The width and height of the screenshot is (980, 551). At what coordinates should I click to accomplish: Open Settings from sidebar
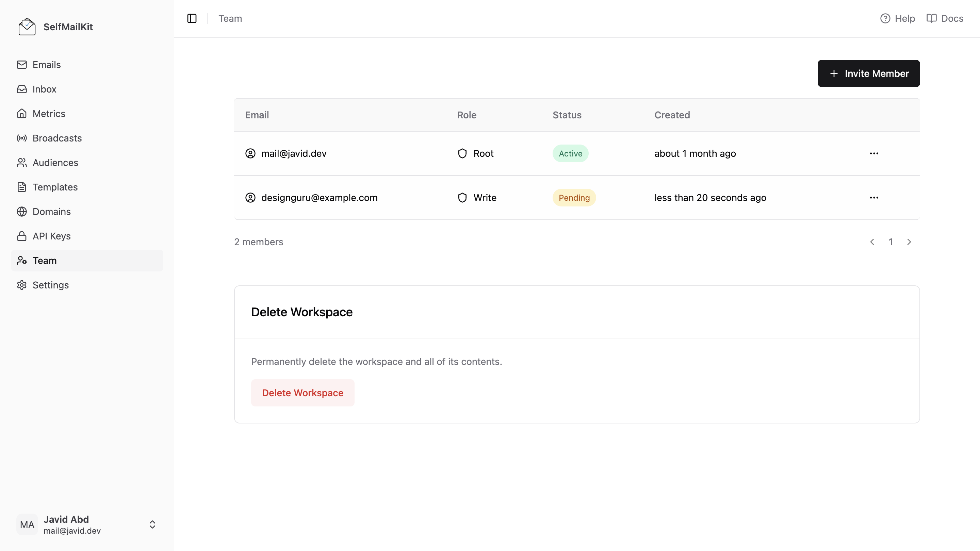click(x=87, y=285)
